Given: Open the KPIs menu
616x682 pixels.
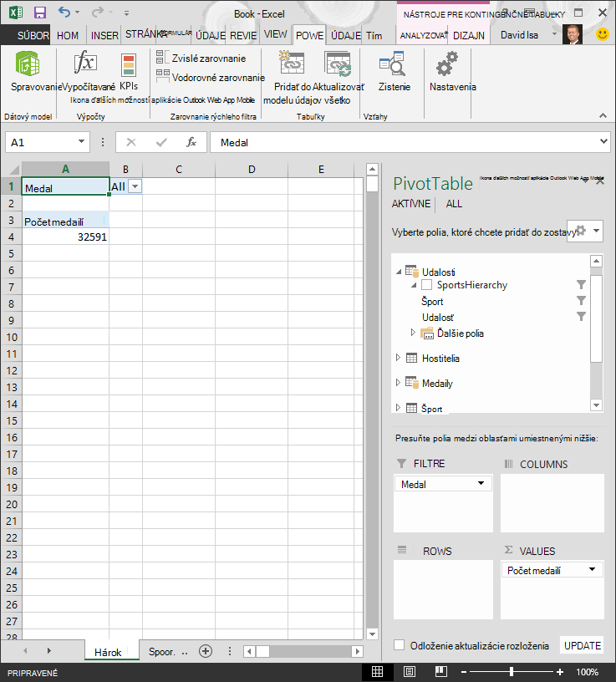Looking at the screenshot, I should point(129,72).
